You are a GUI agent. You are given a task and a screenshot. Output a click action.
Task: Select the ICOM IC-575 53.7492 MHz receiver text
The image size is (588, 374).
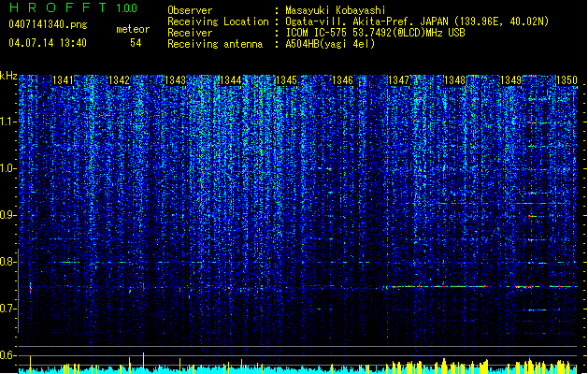tap(376, 33)
